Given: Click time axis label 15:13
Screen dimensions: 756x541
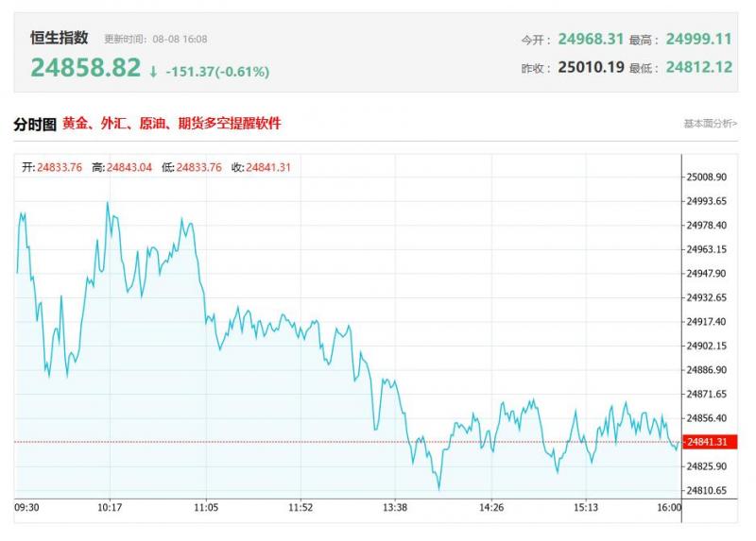Looking at the screenshot, I should tap(586, 508).
